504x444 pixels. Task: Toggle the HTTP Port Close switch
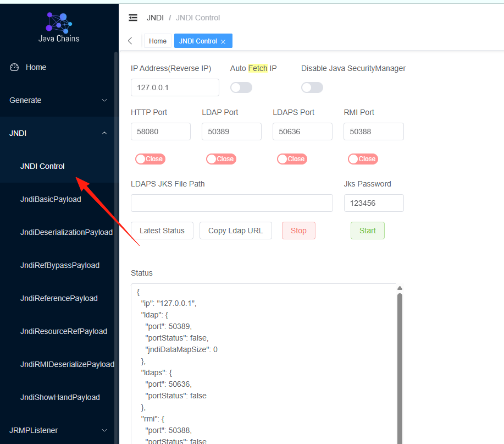[150, 159]
